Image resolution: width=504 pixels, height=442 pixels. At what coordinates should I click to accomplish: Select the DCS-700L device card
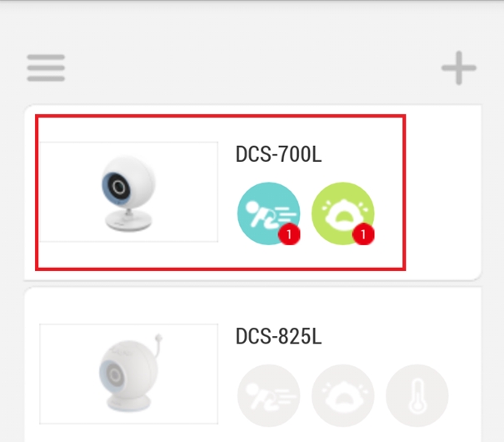(x=253, y=193)
